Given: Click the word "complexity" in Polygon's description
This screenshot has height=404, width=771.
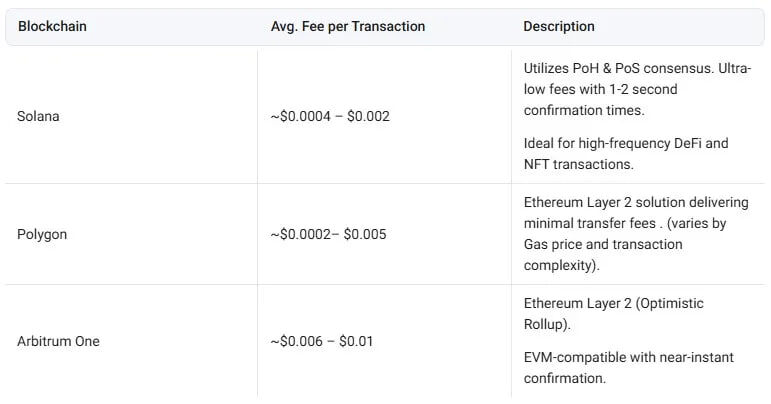Looking at the screenshot, I should pyautogui.click(x=558, y=265).
